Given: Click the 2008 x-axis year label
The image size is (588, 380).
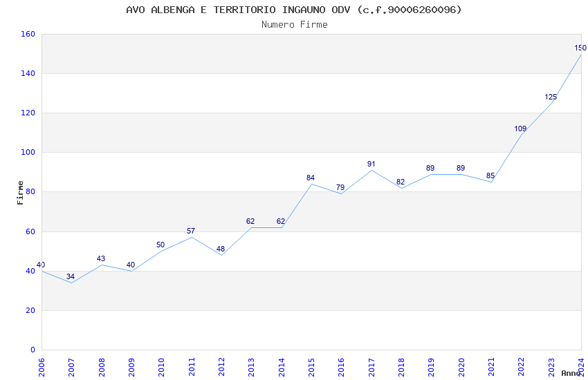Looking at the screenshot, I should click(x=101, y=368).
